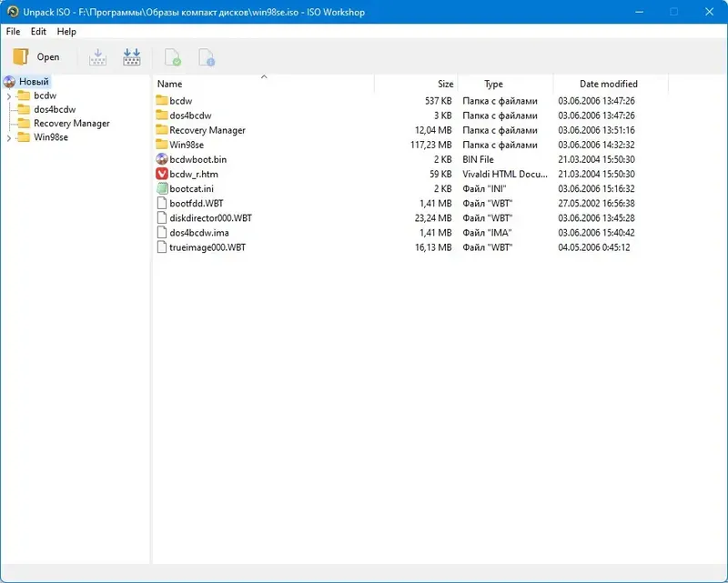Select the bootcat.ini file name
This screenshot has width=728, height=583.
pyautogui.click(x=192, y=189)
